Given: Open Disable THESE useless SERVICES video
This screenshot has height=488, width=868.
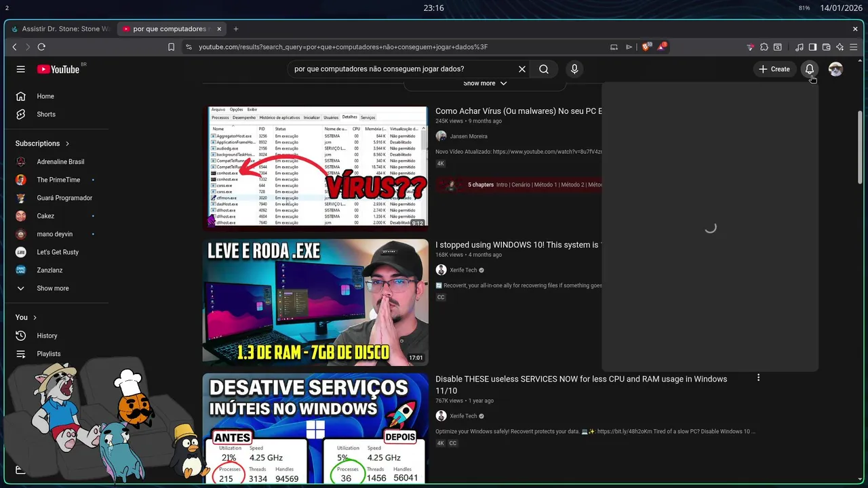Looking at the screenshot, I should (x=581, y=384).
